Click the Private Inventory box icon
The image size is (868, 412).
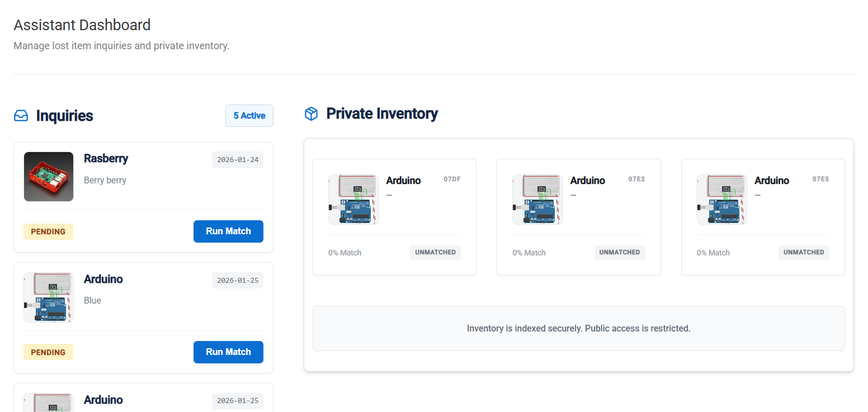311,113
